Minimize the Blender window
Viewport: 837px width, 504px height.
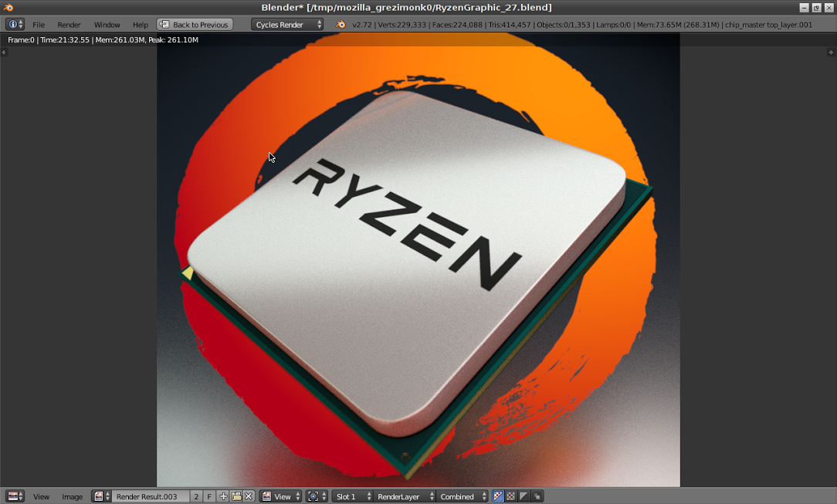coord(804,8)
